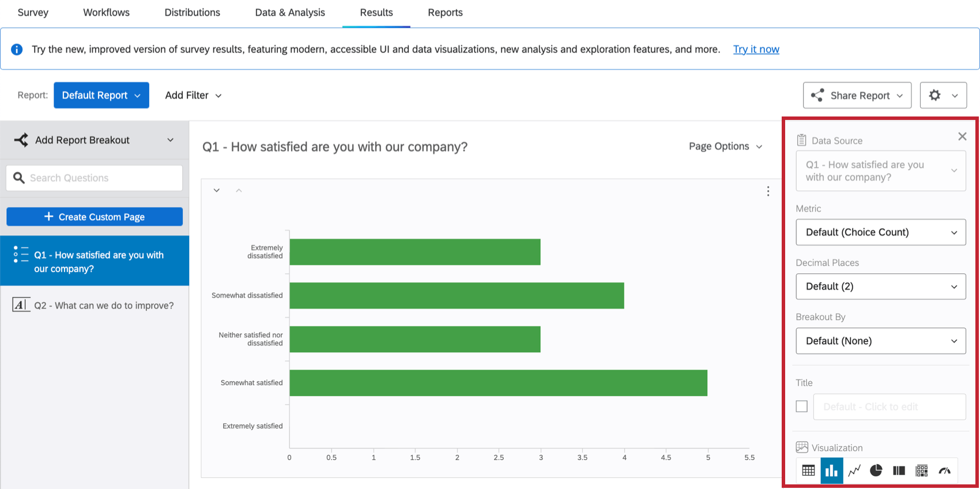980x489 pixels.
Task: Switch to the Data & Analysis tab
Action: 290,13
